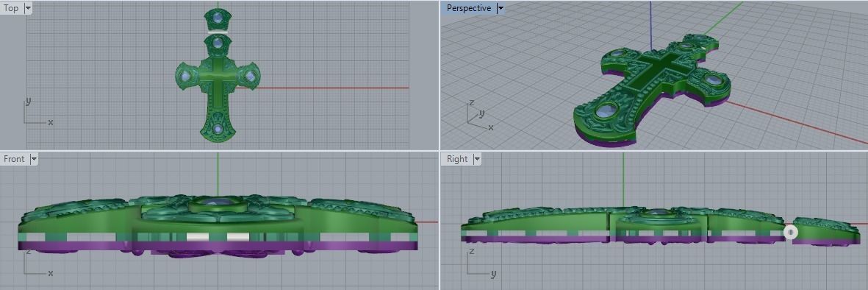Image resolution: width=868 pixels, height=290 pixels.
Task: Click the cross side profile in Front view
Action: pos(218,226)
